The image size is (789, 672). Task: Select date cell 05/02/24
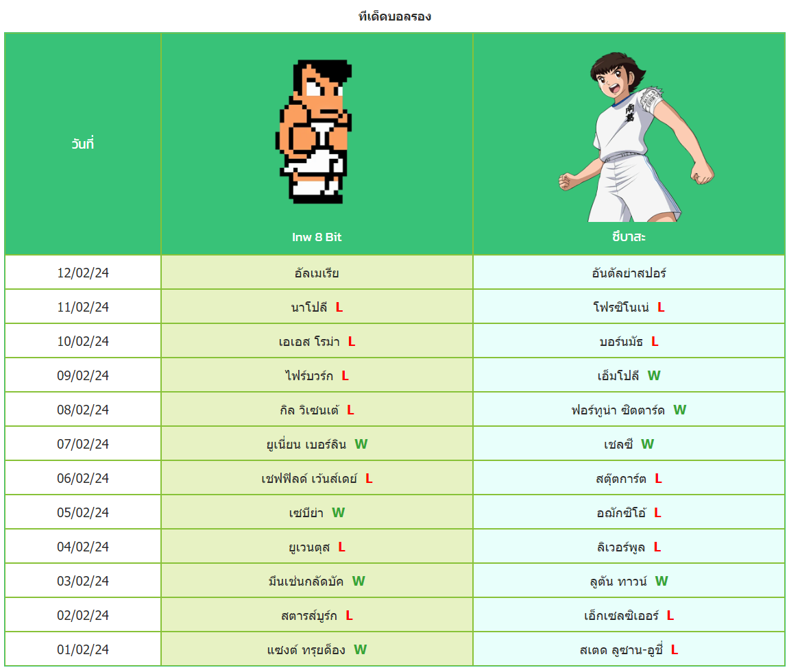pos(82,512)
